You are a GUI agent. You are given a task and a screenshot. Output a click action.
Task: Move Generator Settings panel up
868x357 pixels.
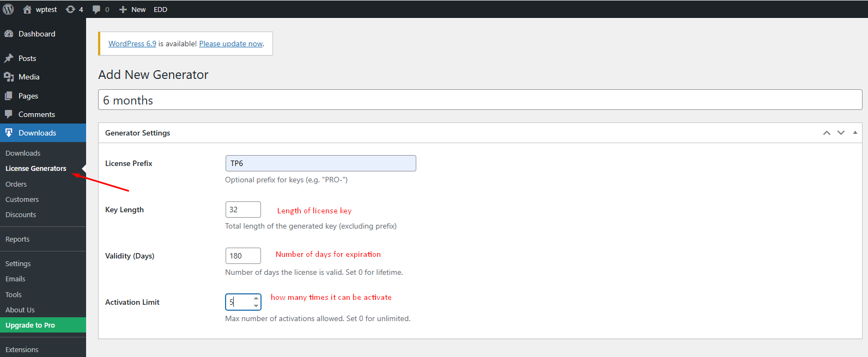(x=827, y=133)
